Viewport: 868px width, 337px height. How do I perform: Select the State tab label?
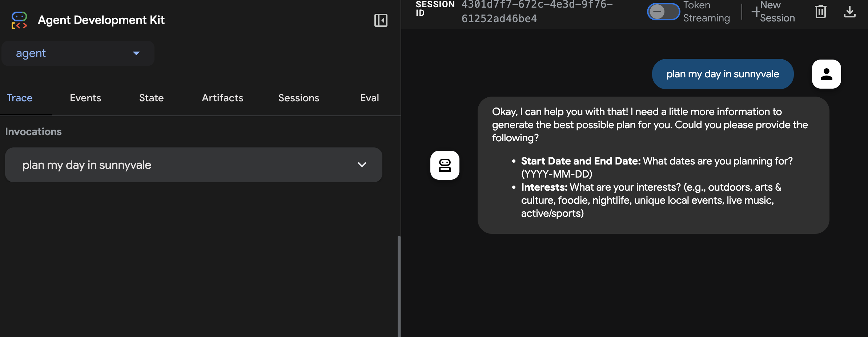tap(151, 98)
